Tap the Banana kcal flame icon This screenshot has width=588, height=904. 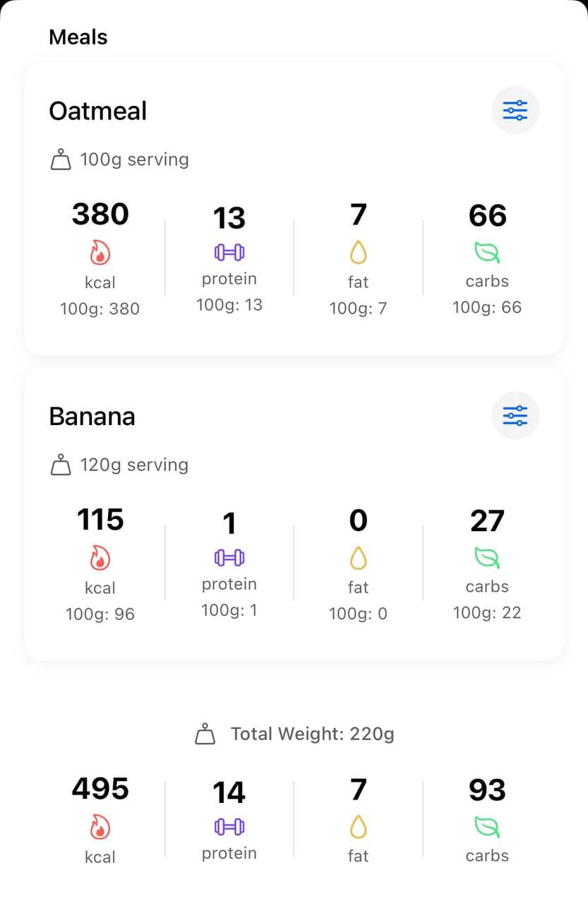coord(100,559)
